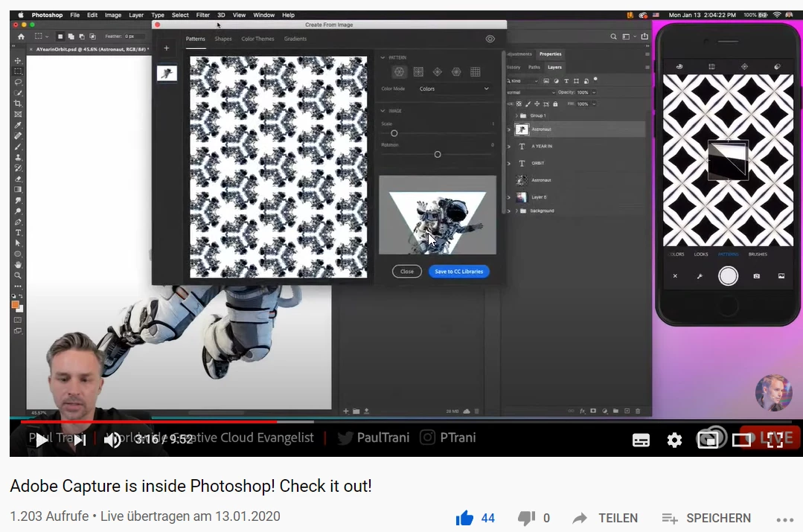Image resolution: width=803 pixels, height=532 pixels.
Task: Click the astronaut thumbnail in dialog sidebar
Action: click(167, 73)
